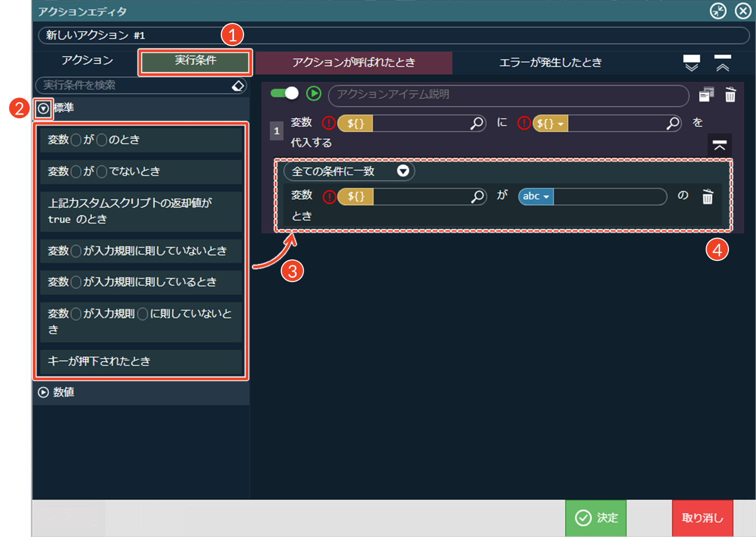
Task: Click magnifier icon in first variable field
Action: point(477,123)
